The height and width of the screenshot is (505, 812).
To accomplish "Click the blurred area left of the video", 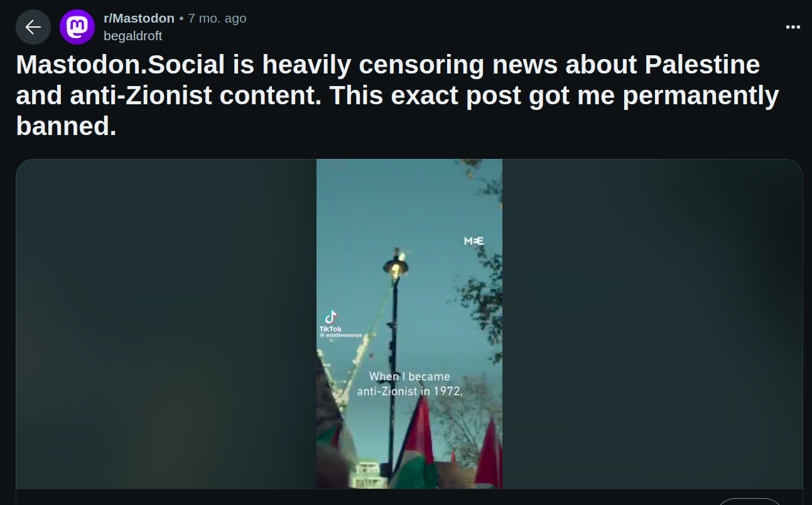I will click(166, 323).
